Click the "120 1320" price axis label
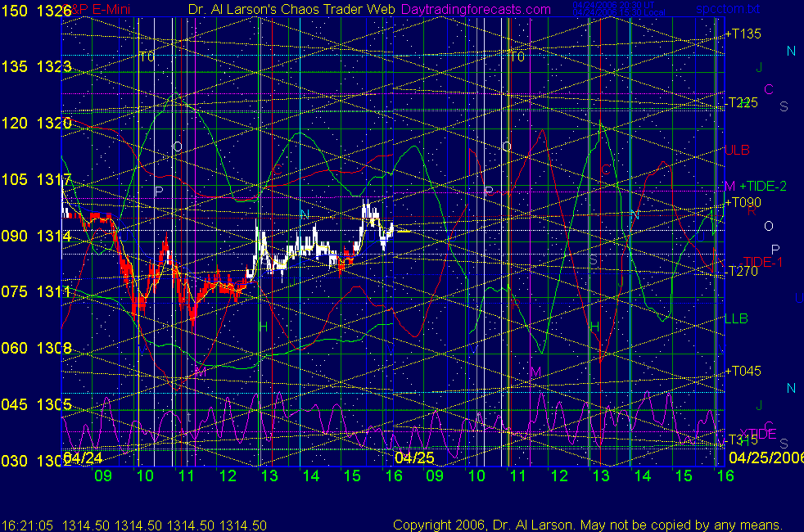This screenshot has height=532, width=804. coord(36,123)
